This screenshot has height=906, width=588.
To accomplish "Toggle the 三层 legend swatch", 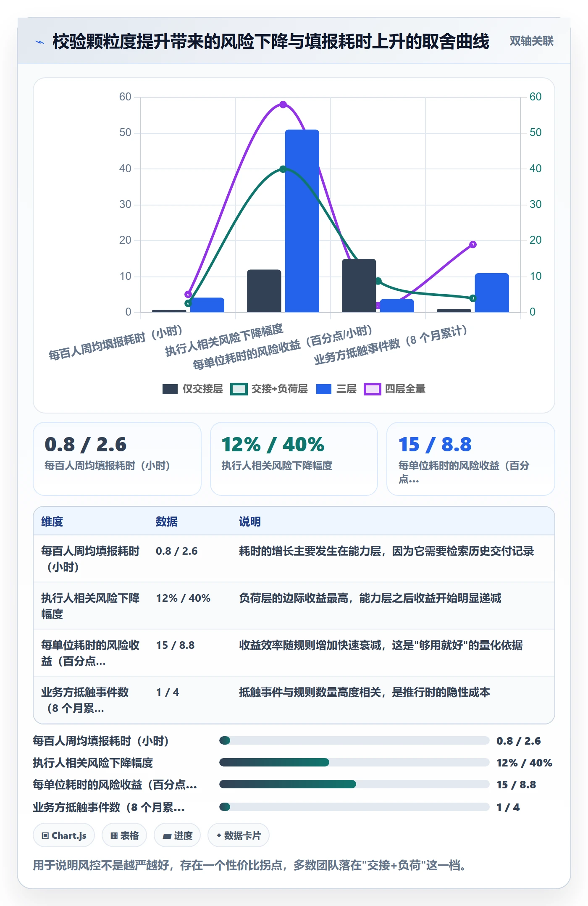I will pos(324,389).
